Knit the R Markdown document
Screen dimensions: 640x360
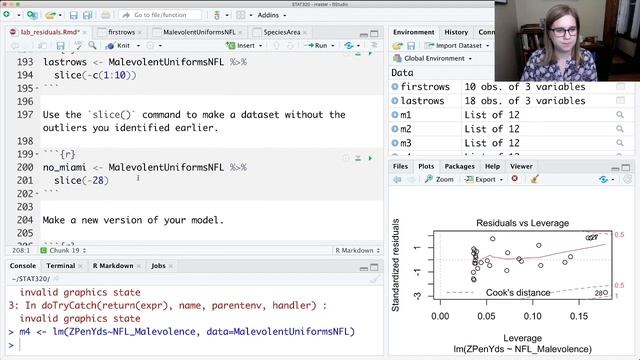pos(119,46)
